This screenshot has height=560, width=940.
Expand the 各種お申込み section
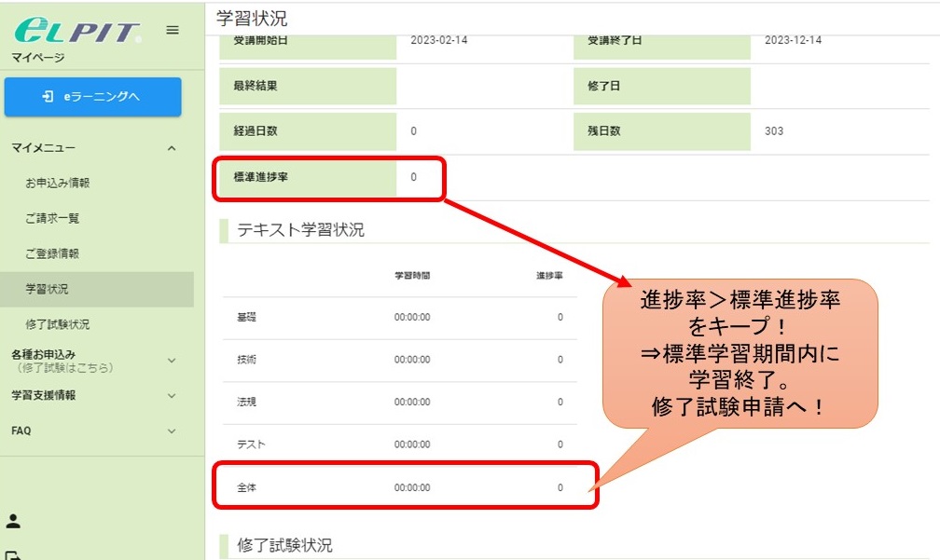click(171, 360)
